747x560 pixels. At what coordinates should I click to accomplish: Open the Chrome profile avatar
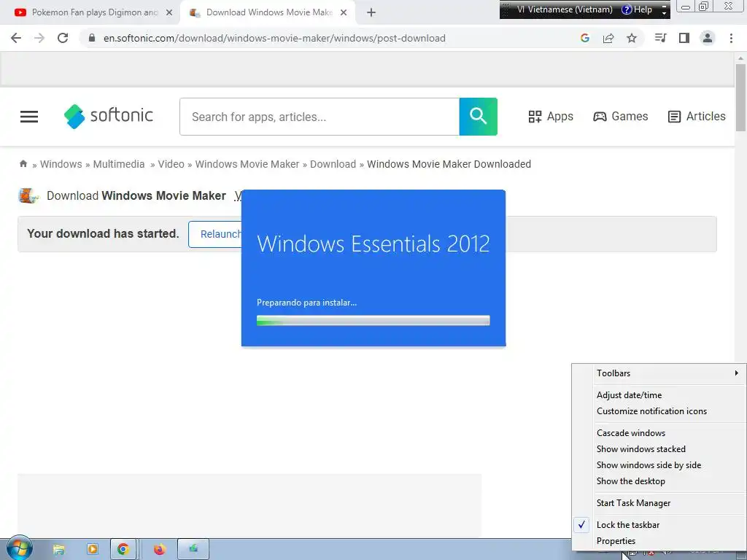coord(708,38)
